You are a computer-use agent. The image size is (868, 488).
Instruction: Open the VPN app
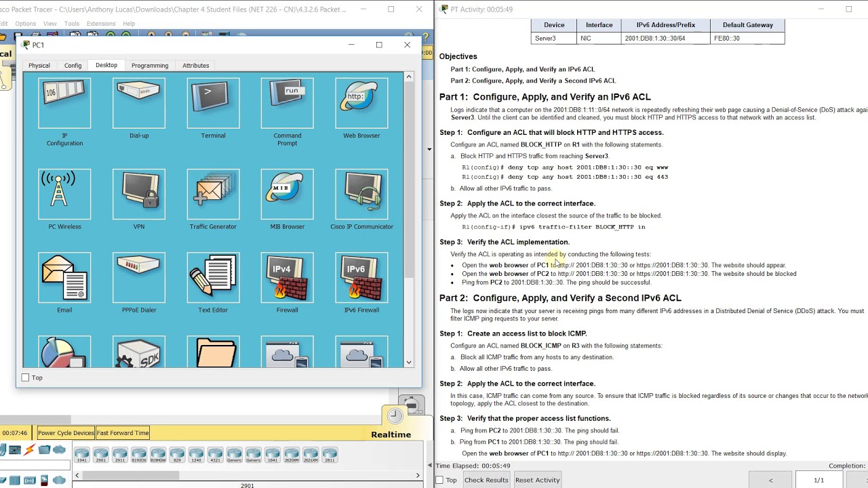point(139,194)
